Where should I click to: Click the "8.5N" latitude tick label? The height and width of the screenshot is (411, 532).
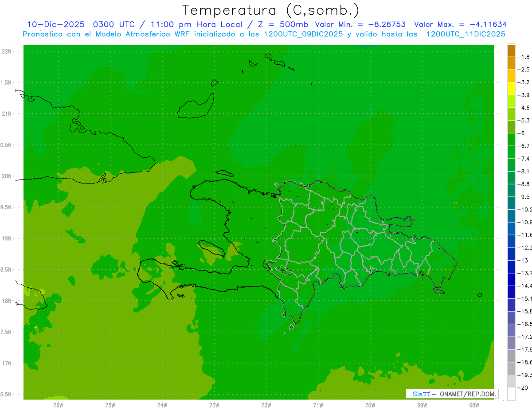tap(6, 270)
